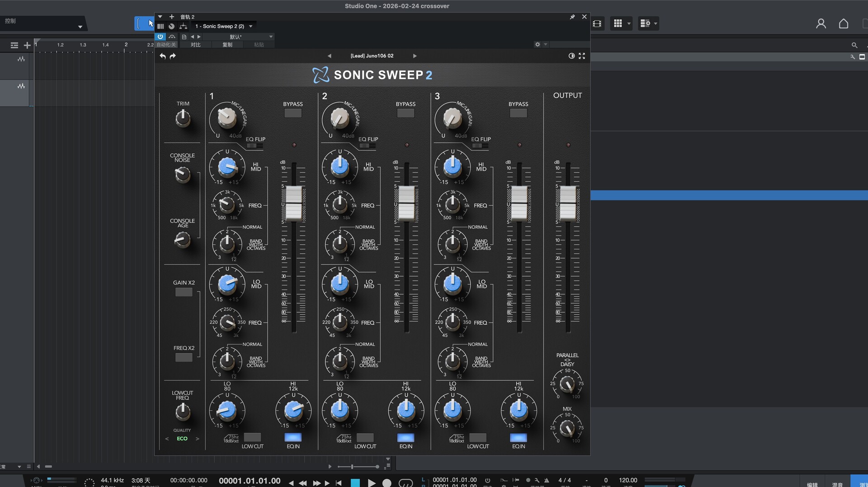The width and height of the screenshot is (868, 487).
Task: Toggle GAIN X2 switch
Action: click(x=184, y=293)
